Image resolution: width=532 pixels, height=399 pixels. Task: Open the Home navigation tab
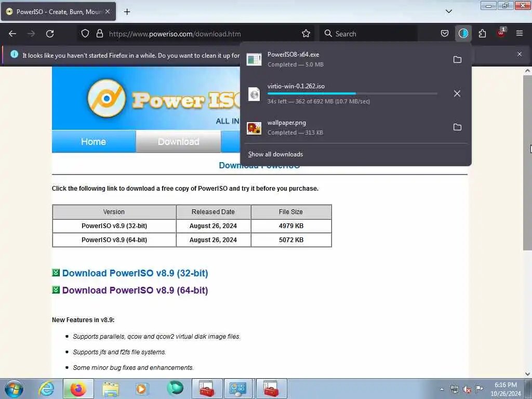(94, 141)
